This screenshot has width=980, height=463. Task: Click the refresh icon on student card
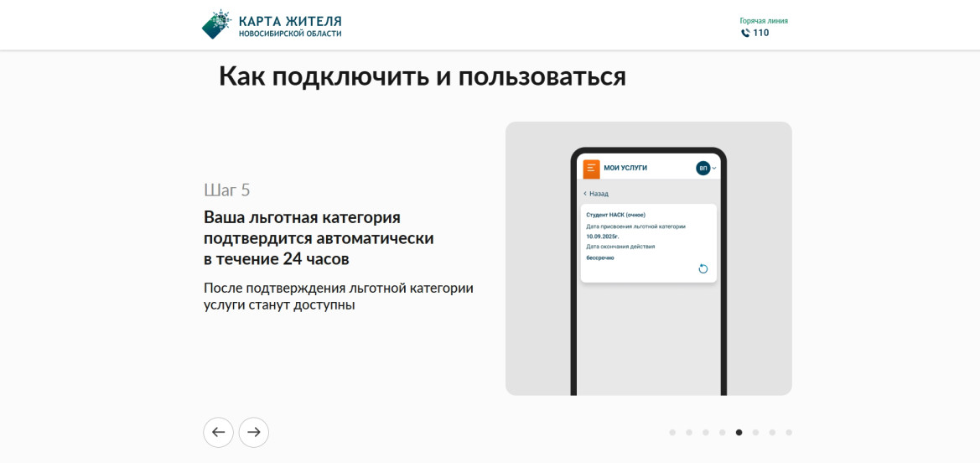point(703,269)
